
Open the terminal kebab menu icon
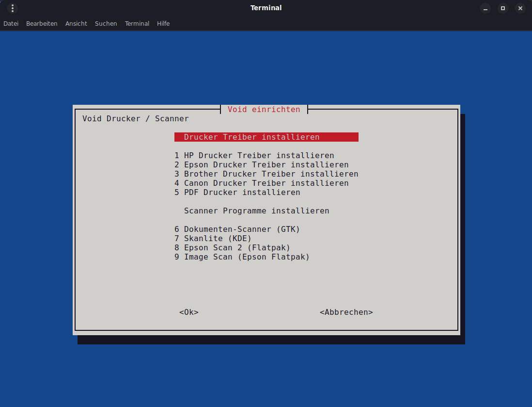13,8
